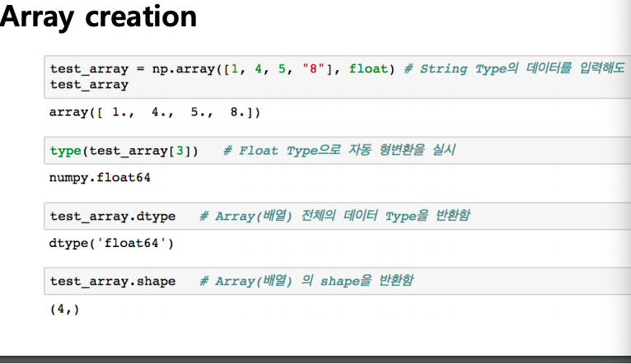631x364 pixels.
Task: Select the '(4,)' shape output
Action: (64, 309)
